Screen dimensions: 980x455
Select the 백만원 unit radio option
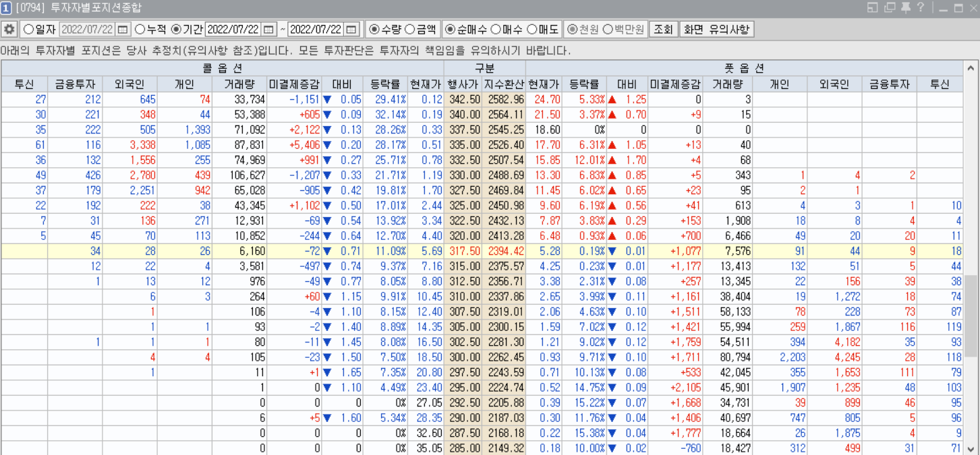pyautogui.click(x=624, y=30)
